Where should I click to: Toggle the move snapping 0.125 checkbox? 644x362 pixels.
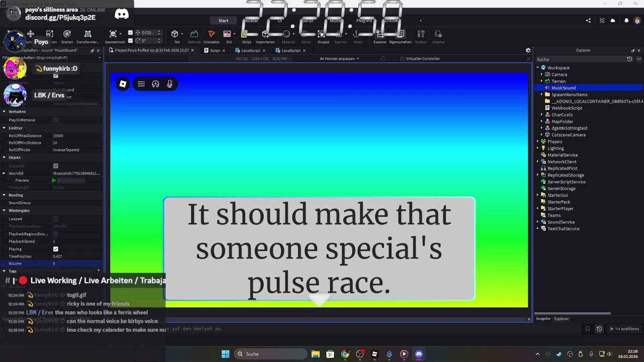130,33
